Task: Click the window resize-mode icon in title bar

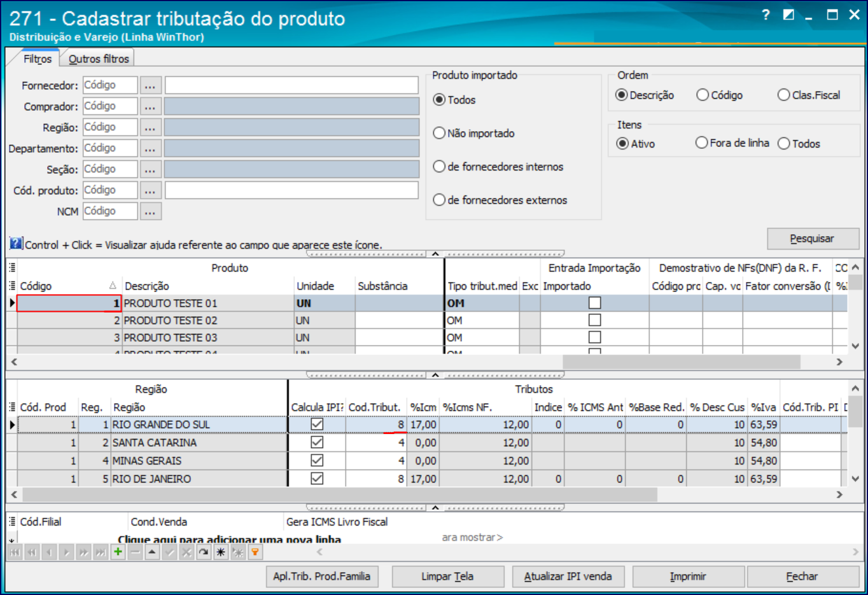Action: point(788,15)
